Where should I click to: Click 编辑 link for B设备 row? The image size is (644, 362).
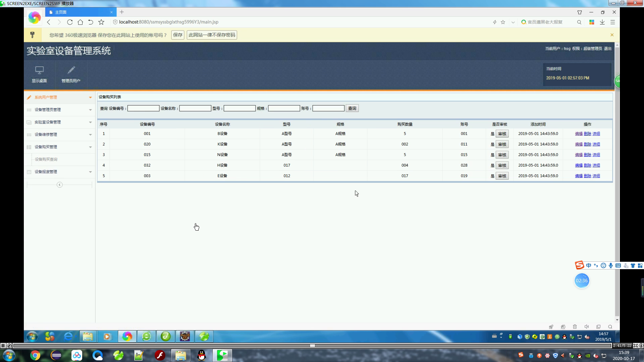[x=579, y=134]
